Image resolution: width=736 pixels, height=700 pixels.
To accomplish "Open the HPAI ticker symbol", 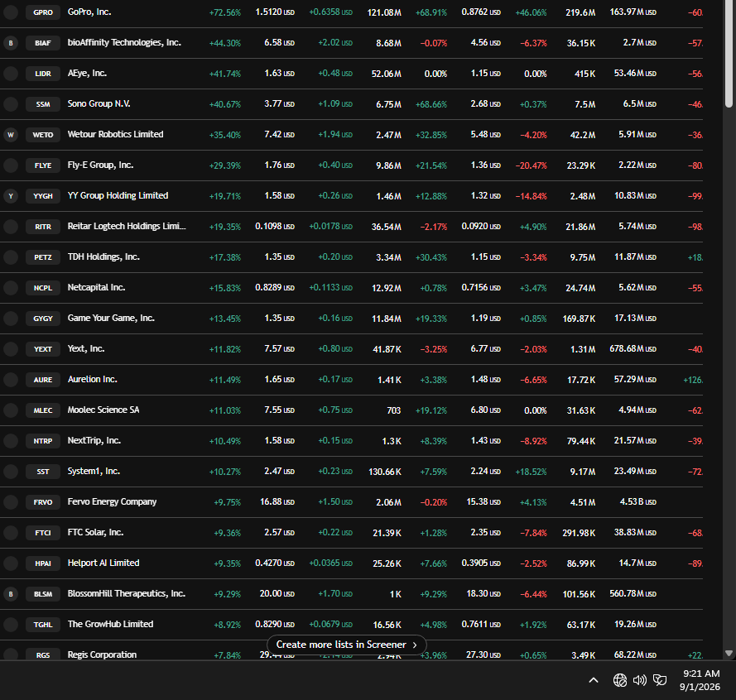I will 43,563.
